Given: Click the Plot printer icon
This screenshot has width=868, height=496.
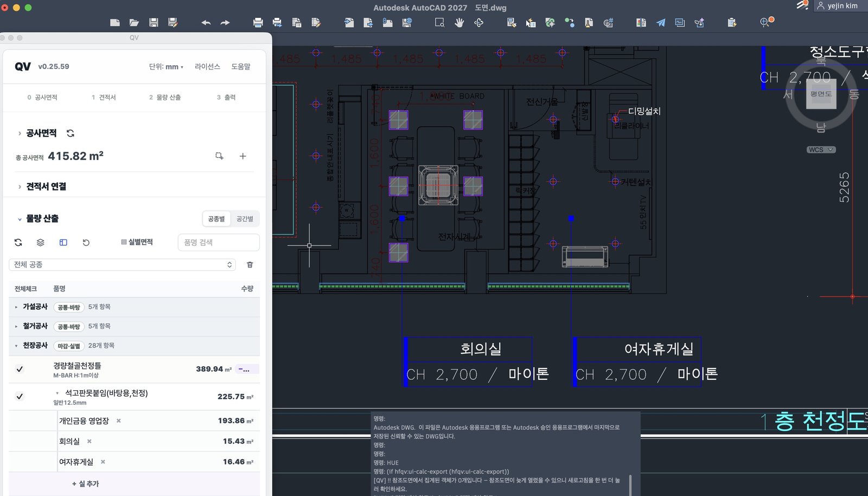Looking at the screenshot, I should (x=258, y=22).
